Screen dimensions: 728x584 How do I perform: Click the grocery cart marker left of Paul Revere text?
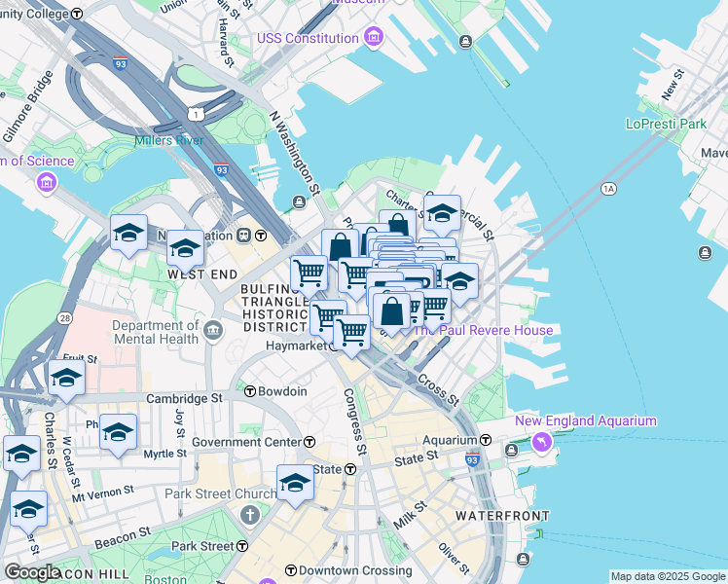tap(435, 309)
